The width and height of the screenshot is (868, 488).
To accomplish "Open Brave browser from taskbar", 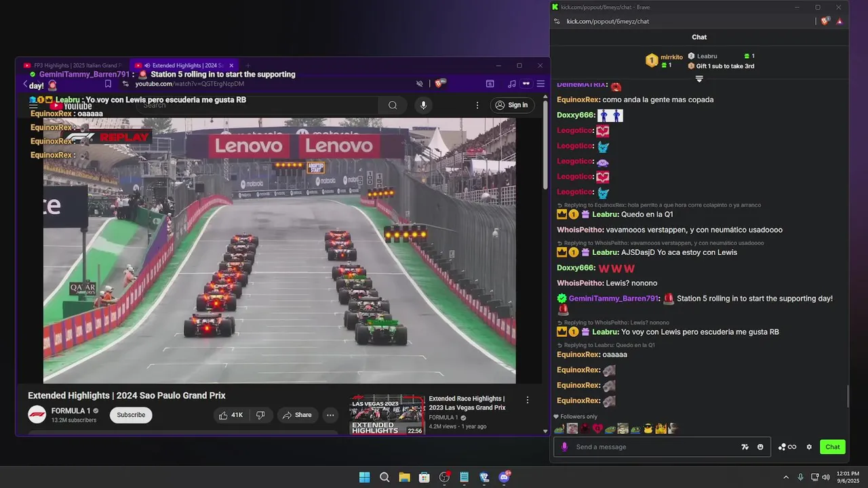I will click(x=484, y=477).
